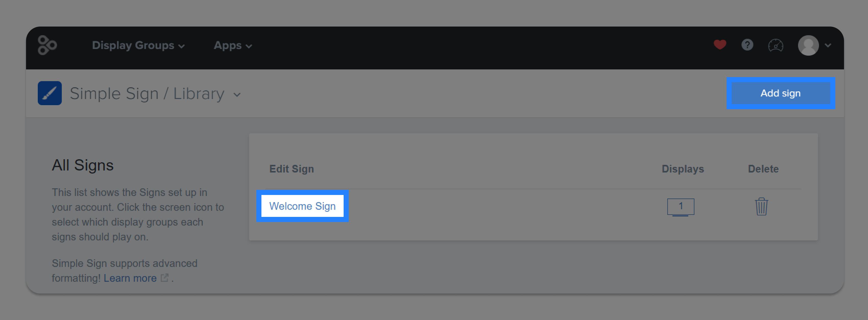Click the user avatar icon
The width and height of the screenshot is (868, 320).
point(808,45)
